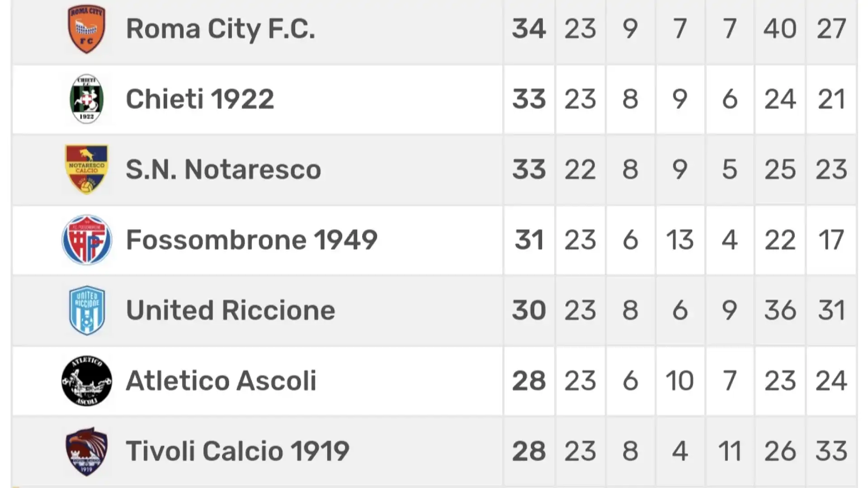Open Roma City F.C. team page
868x488 pixels.
[x=220, y=29]
